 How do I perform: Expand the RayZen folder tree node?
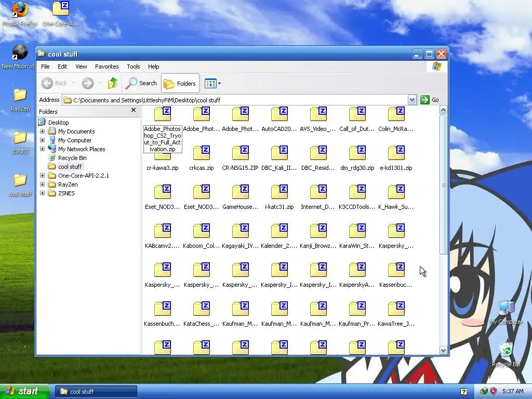coord(43,184)
